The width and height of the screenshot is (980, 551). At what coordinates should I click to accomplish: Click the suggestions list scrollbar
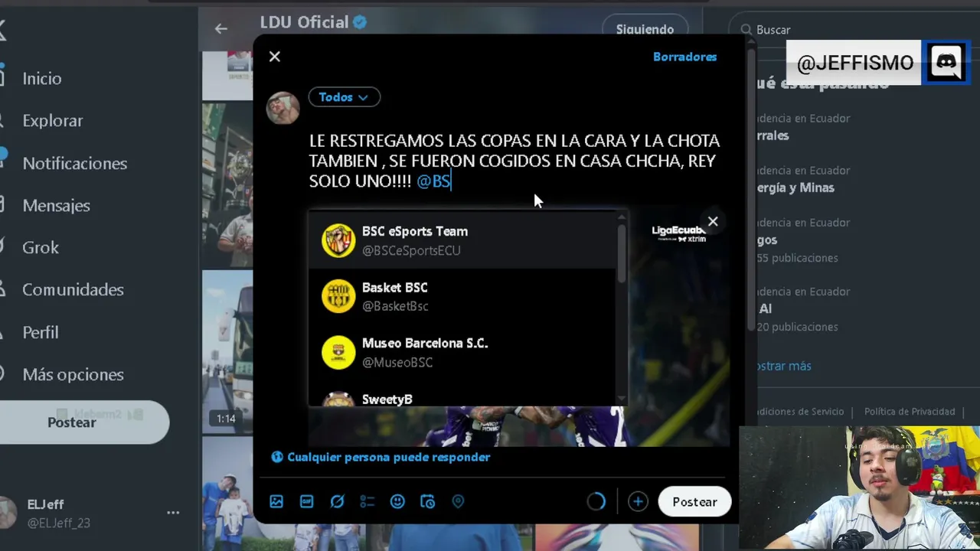coord(621,255)
